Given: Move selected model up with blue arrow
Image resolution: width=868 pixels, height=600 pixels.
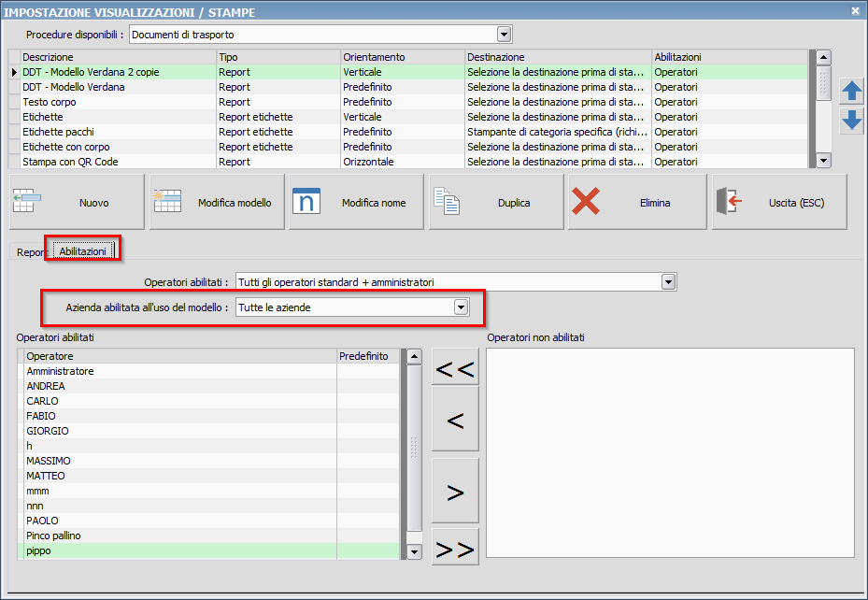Looking at the screenshot, I should [x=851, y=92].
